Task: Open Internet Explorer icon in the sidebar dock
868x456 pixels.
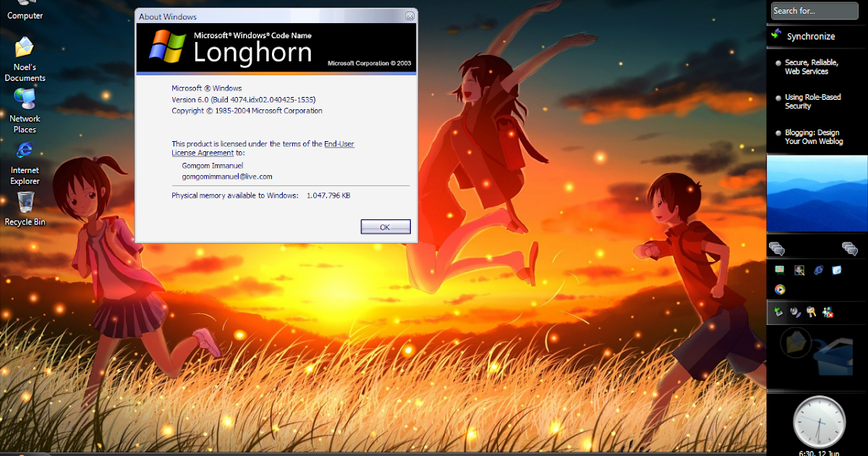Action: (x=818, y=270)
